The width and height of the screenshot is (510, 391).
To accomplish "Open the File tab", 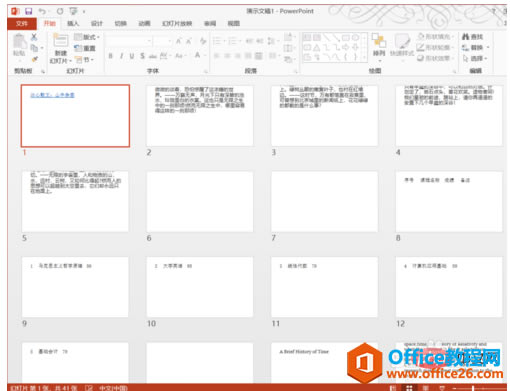I will 22,23.
